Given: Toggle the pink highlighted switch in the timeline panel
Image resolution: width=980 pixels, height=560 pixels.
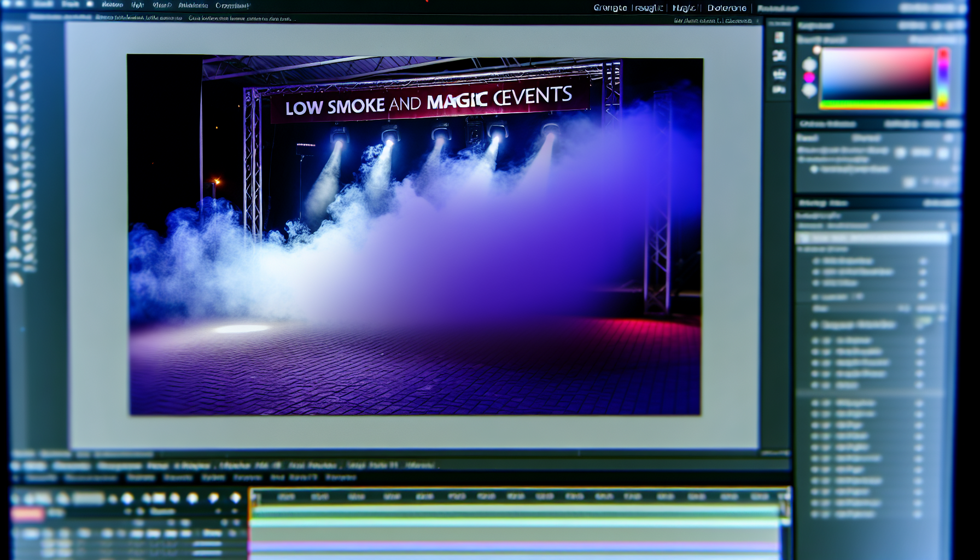Looking at the screenshot, I should pyautogui.click(x=27, y=514).
